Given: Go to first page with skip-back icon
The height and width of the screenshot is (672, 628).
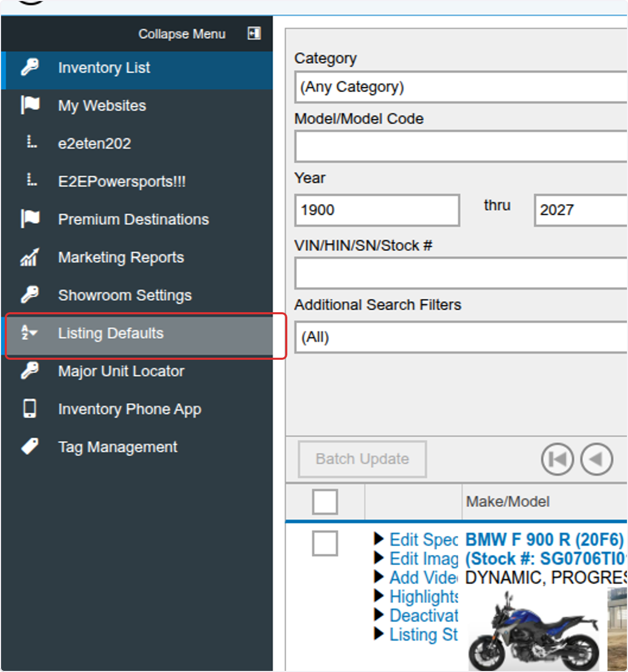Looking at the screenshot, I should point(557,459).
